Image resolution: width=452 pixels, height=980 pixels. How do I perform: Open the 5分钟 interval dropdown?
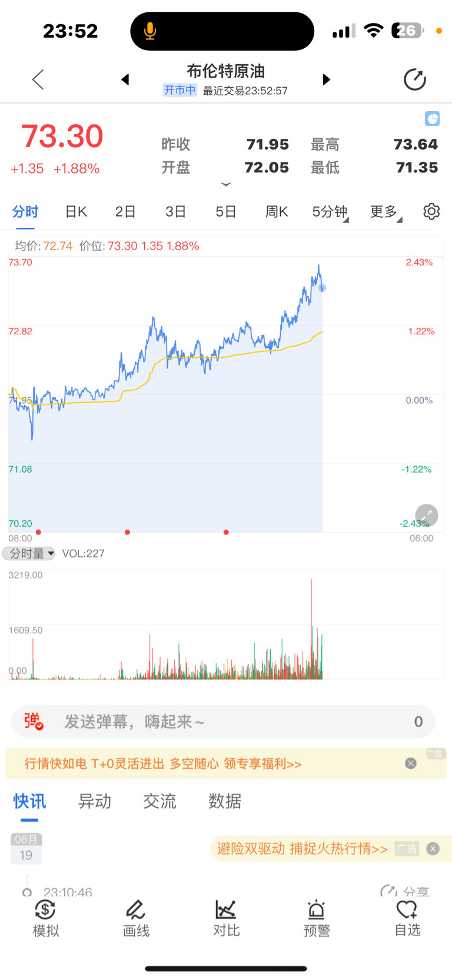[330, 212]
